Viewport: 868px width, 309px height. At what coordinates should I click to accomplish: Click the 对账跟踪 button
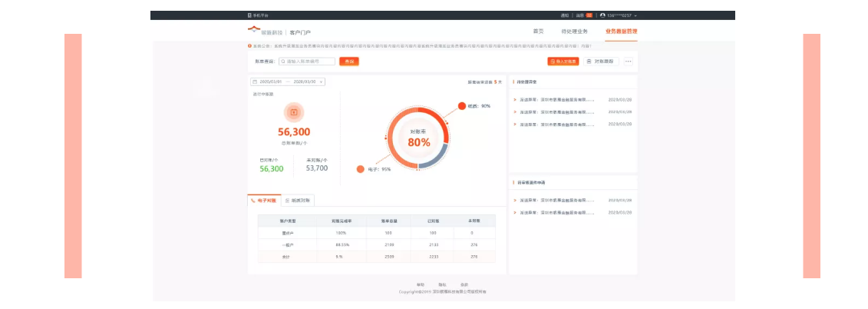601,61
